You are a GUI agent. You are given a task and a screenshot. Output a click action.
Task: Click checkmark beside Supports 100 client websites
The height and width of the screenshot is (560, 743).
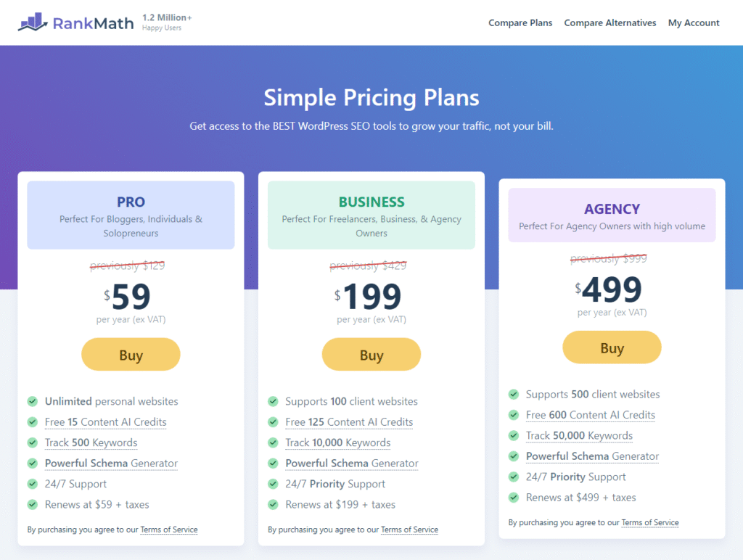(x=273, y=401)
